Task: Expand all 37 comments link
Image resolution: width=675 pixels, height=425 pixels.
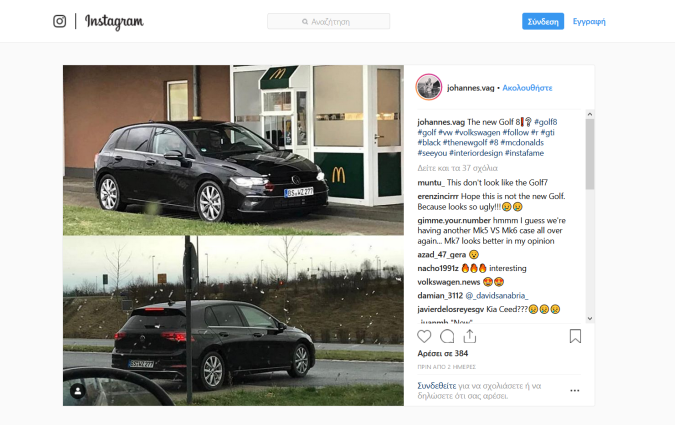Action: [x=457, y=168]
